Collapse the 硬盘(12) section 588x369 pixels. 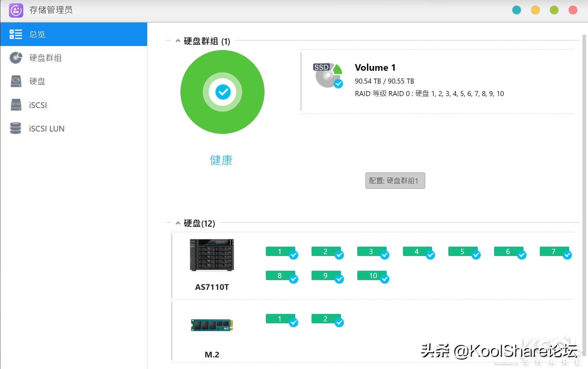(x=178, y=223)
